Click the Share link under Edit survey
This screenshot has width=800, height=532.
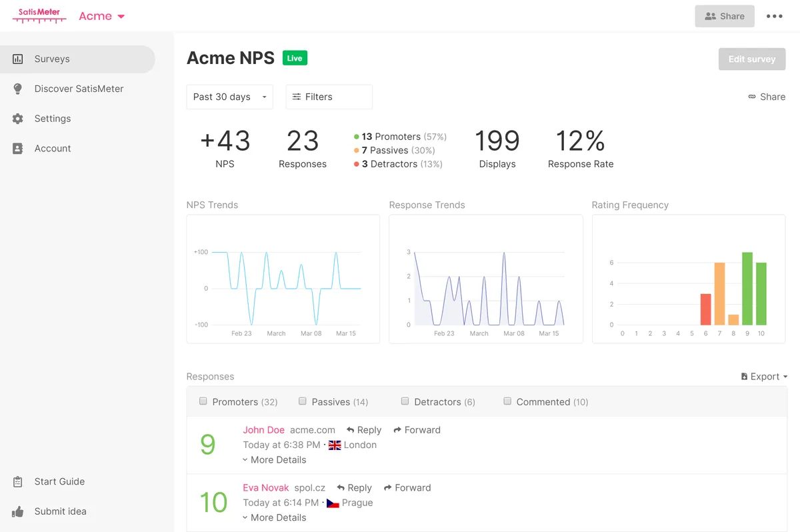coord(767,97)
